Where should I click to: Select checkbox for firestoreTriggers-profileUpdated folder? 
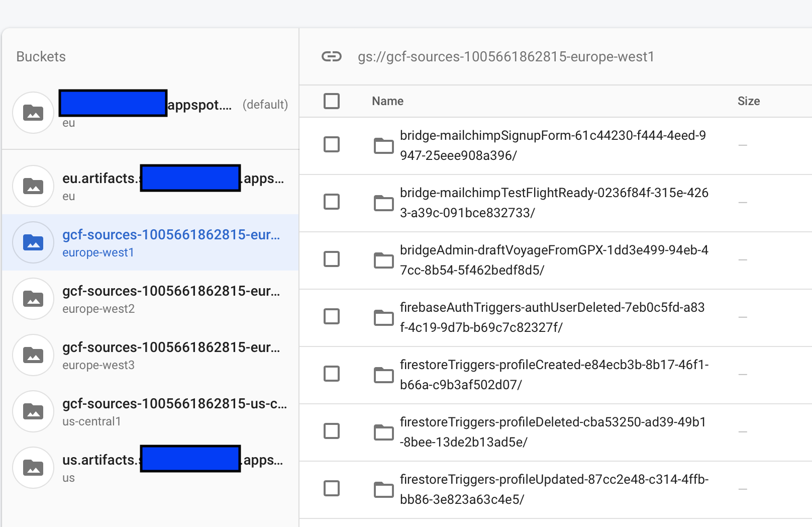(x=332, y=488)
